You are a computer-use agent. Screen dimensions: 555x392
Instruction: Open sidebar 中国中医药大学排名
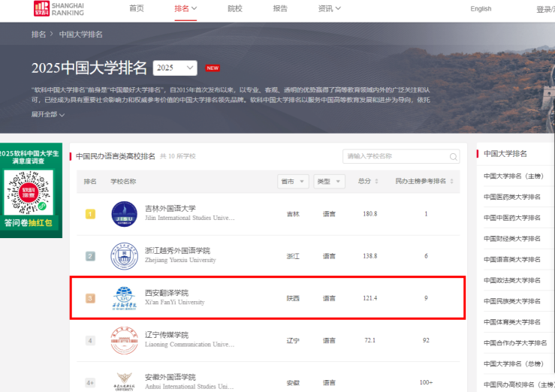point(512,218)
